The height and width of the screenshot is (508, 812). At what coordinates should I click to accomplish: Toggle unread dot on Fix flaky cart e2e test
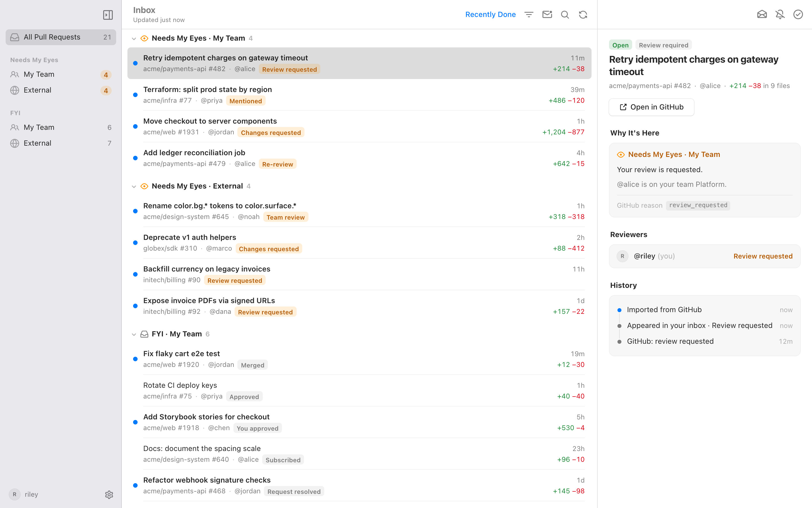(x=135, y=359)
